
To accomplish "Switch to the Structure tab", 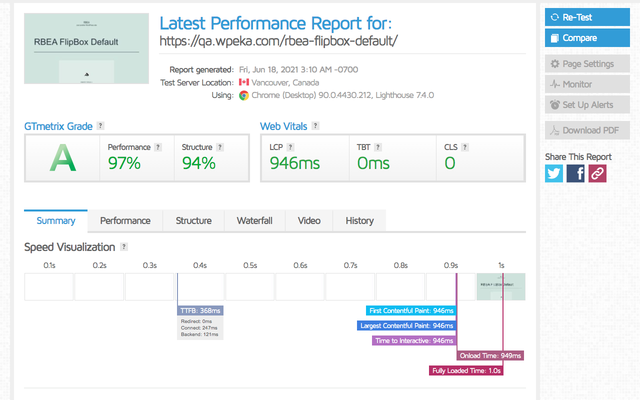I will coord(193,221).
